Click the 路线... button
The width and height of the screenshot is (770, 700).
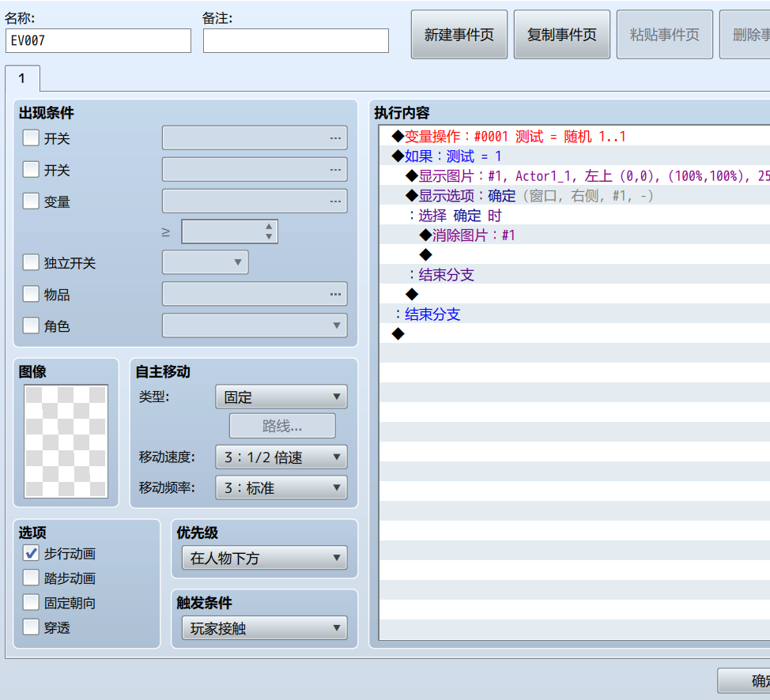(282, 426)
